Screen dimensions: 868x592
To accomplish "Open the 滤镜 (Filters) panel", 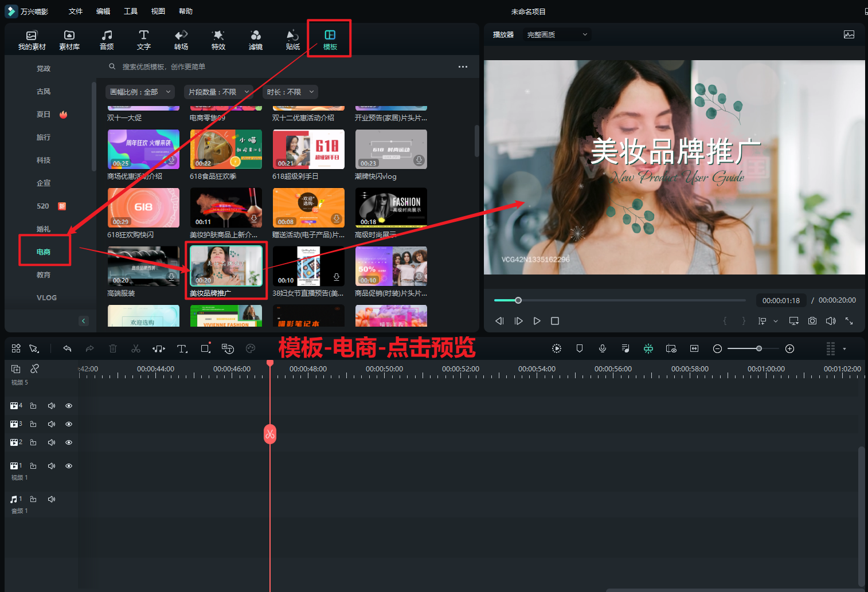I will (255, 39).
